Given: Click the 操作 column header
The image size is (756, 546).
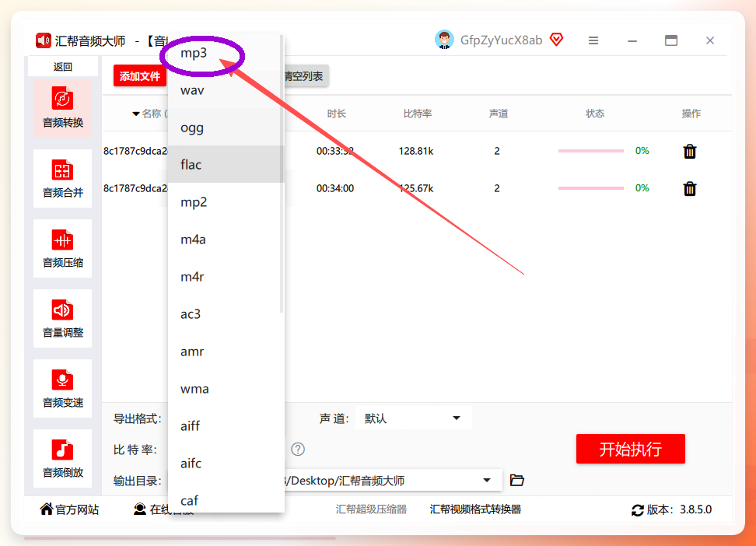Looking at the screenshot, I should [x=691, y=114].
